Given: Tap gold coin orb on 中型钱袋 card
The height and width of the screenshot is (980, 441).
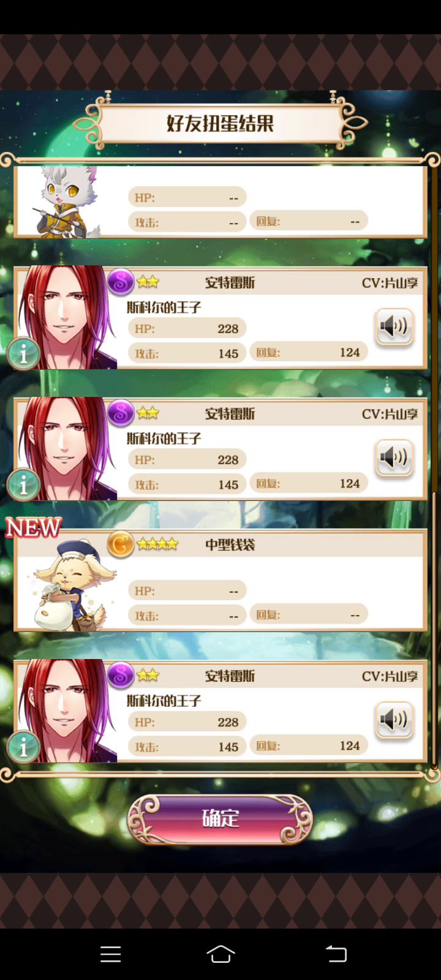Looking at the screenshot, I should tap(121, 545).
